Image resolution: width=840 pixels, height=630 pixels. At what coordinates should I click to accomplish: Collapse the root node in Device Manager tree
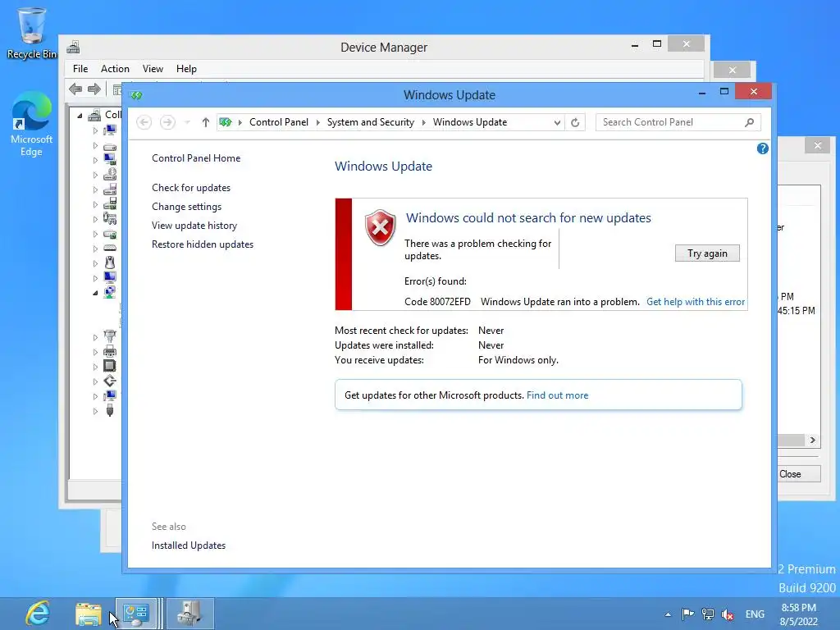[x=80, y=115]
